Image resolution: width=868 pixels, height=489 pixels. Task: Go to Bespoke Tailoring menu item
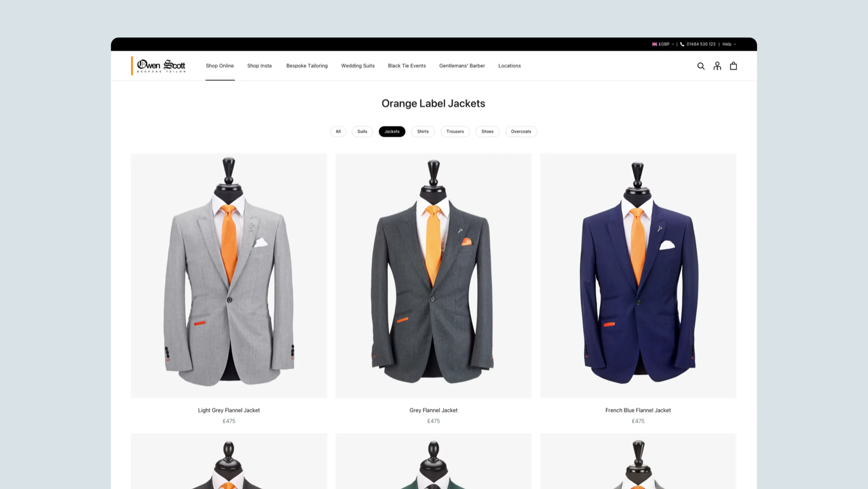307,66
